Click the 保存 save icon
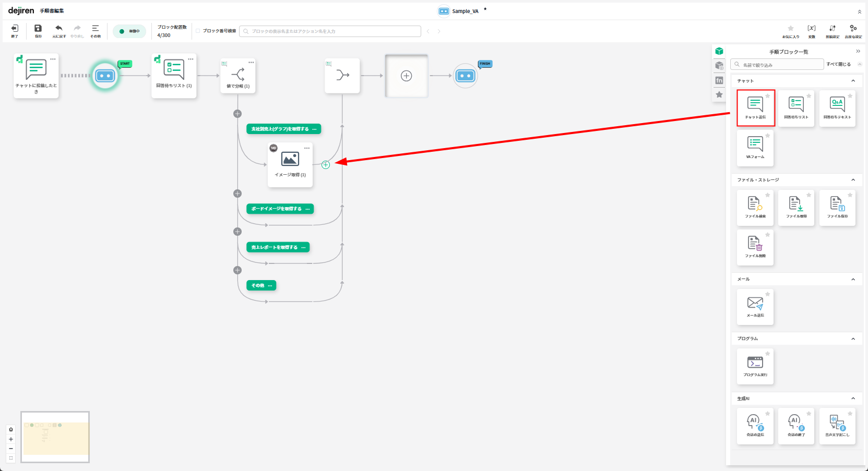 coord(38,31)
